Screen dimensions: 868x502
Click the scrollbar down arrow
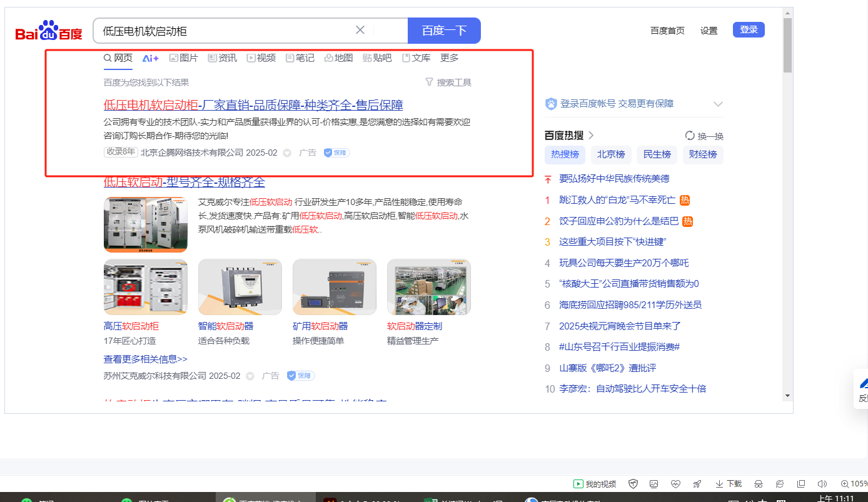(x=787, y=395)
